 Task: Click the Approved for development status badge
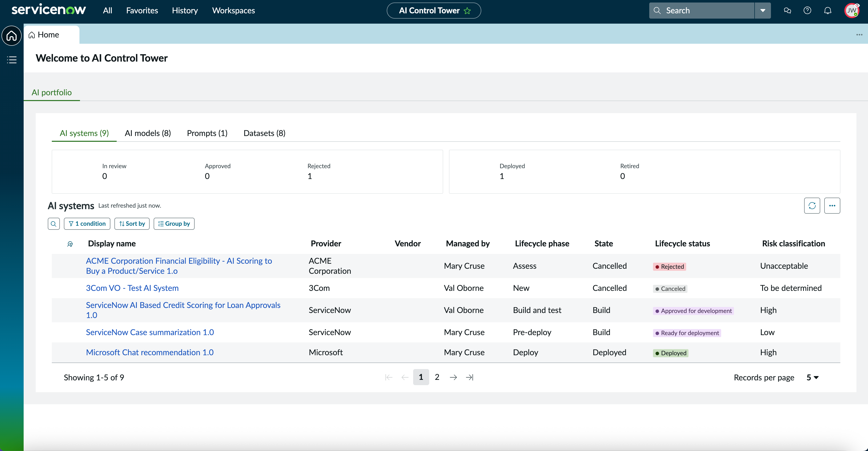693,311
